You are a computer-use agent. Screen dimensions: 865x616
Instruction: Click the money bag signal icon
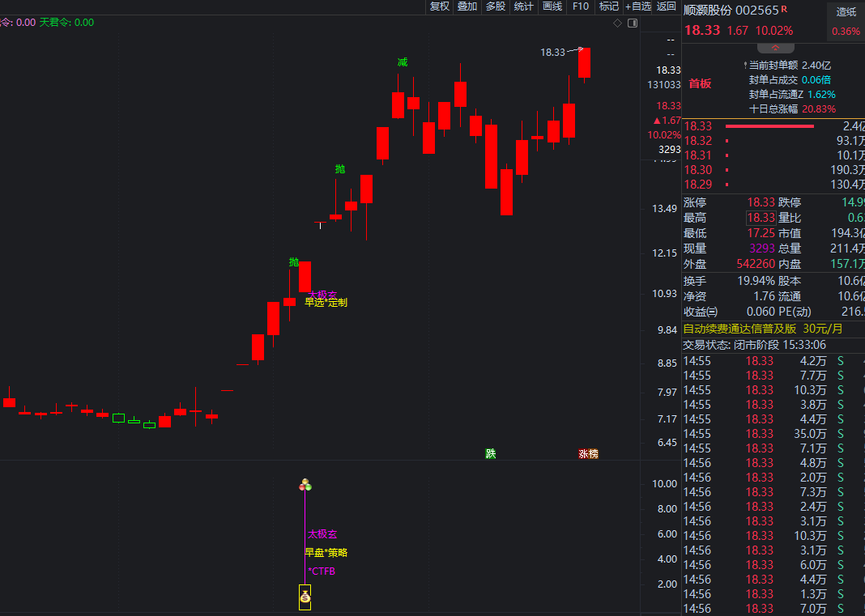pos(305,598)
